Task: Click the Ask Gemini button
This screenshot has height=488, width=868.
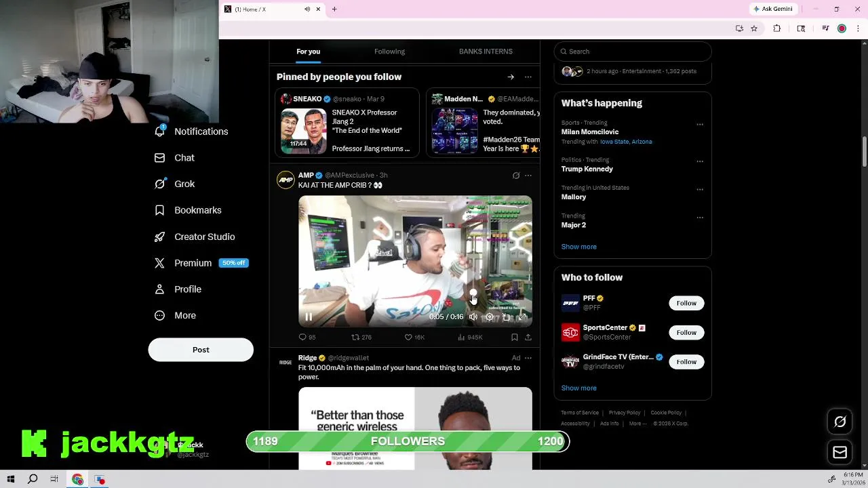Action: 772,9
